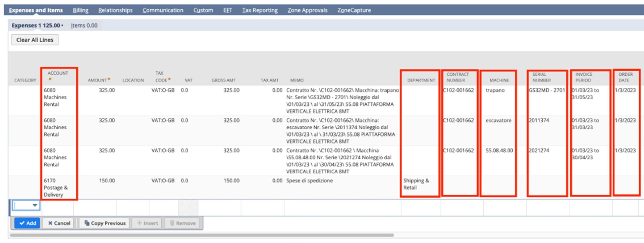
Task: Select invoice period ending 31/05/23
Action: (585, 94)
